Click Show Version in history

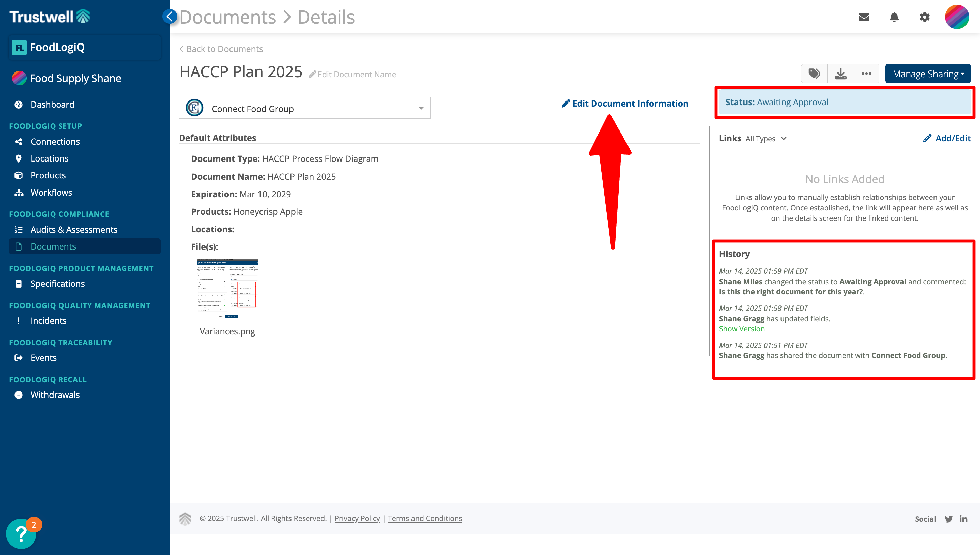point(741,328)
